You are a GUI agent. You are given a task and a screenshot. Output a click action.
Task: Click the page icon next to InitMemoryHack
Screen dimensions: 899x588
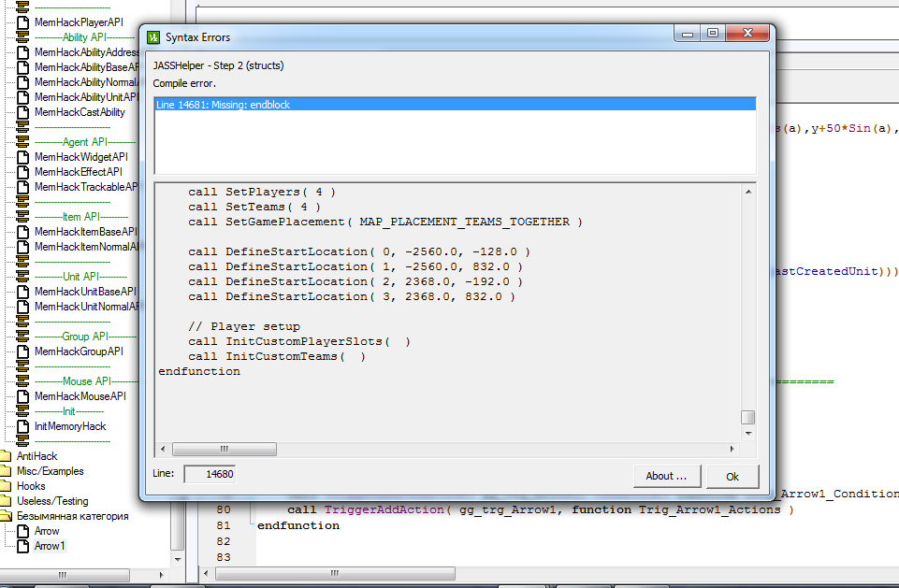[x=23, y=426]
